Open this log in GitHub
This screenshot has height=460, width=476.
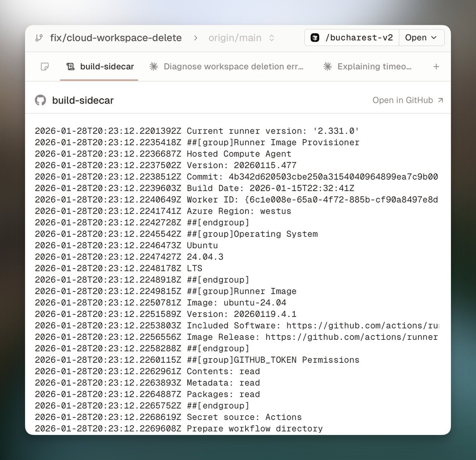click(403, 100)
